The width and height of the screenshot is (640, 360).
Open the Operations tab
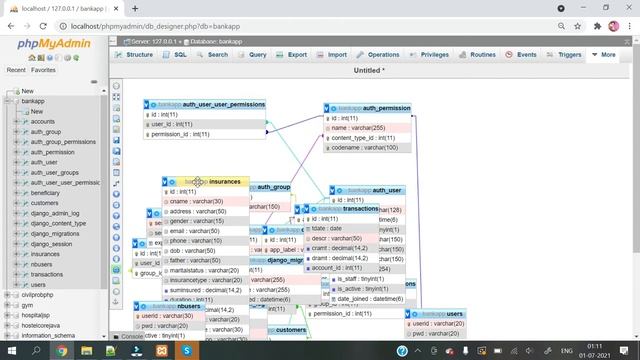coord(378,55)
